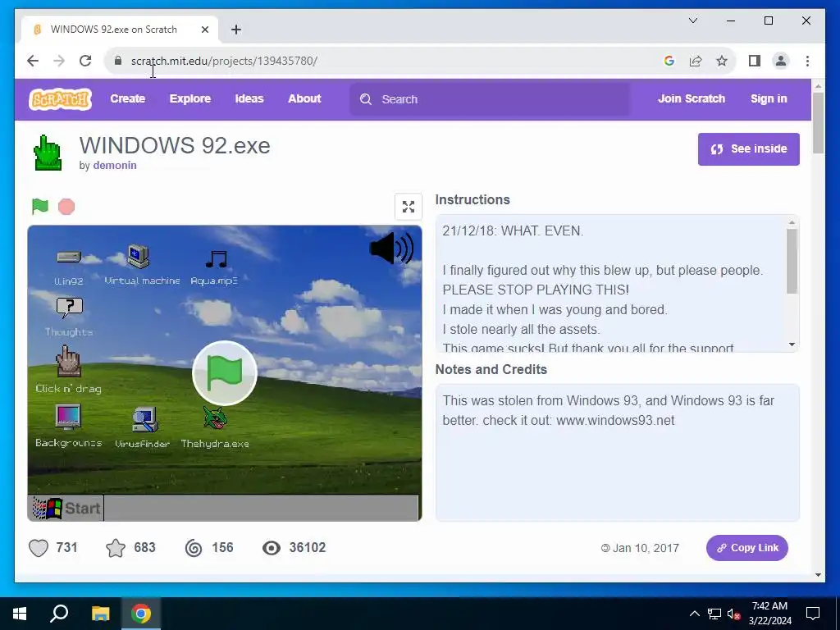This screenshot has width=840, height=630.
Task: Click the views eye icon
Action: 272,547
